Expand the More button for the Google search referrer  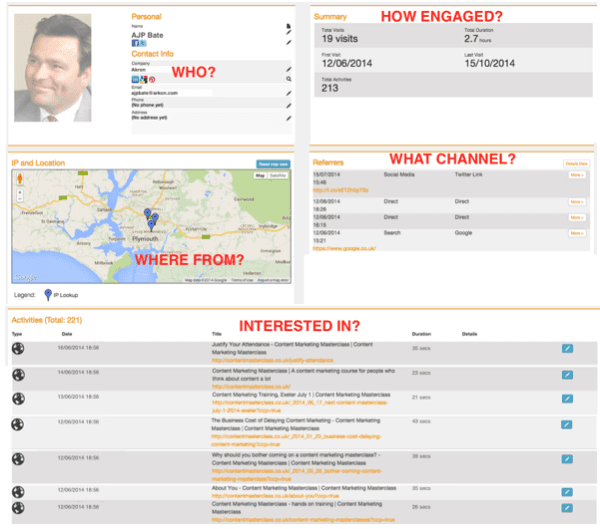(x=576, y=232)
